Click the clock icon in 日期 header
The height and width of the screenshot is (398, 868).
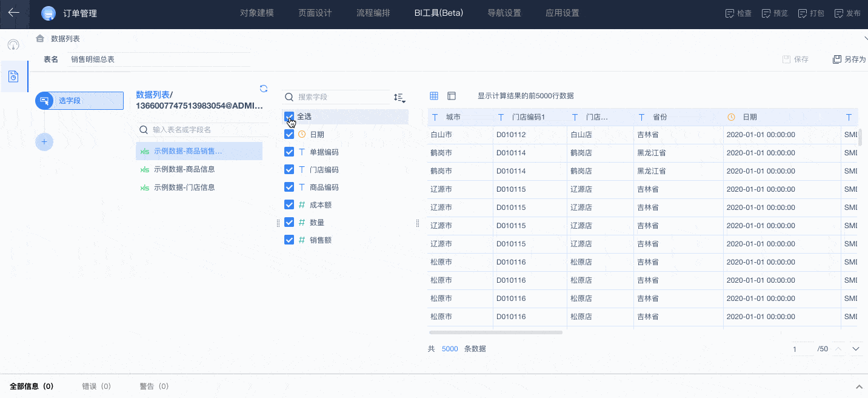pos(732,117)
